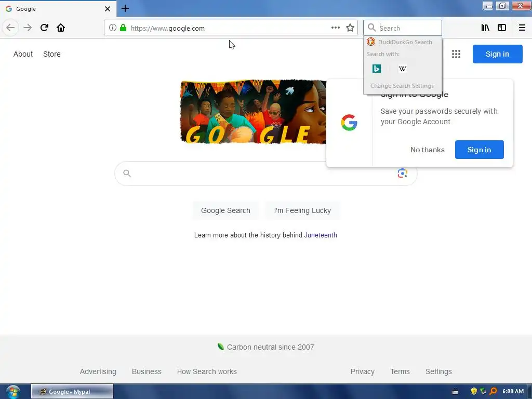Choose DuckDuckGo Search suggestion
The image size is (532, 399).
403,42
